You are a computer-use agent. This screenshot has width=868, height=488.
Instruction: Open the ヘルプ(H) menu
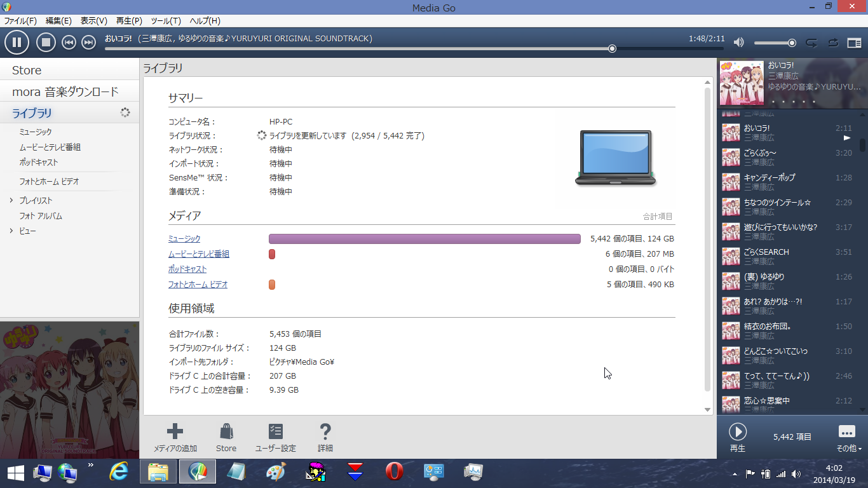(x=205, y=21)
